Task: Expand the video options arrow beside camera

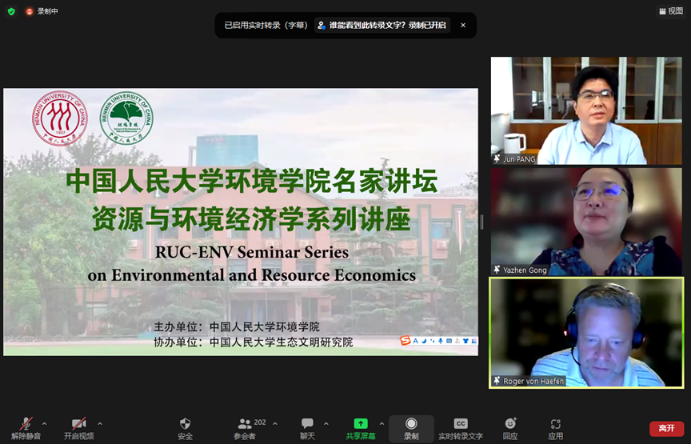Action: coord(100,424)
